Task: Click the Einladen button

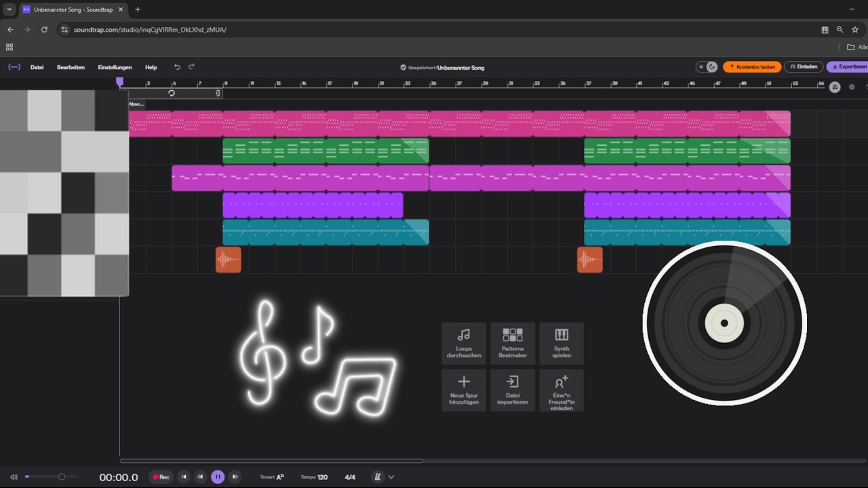Action: pos(804,67)
